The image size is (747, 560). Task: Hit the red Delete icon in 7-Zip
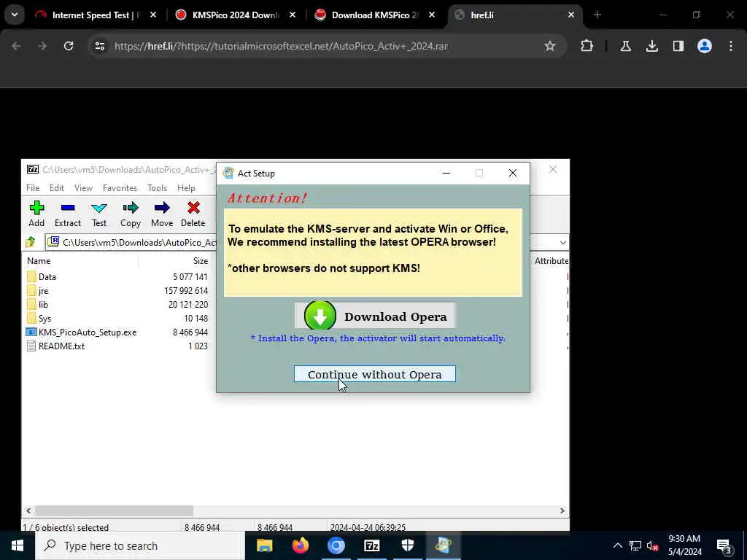tap(193, 214)
